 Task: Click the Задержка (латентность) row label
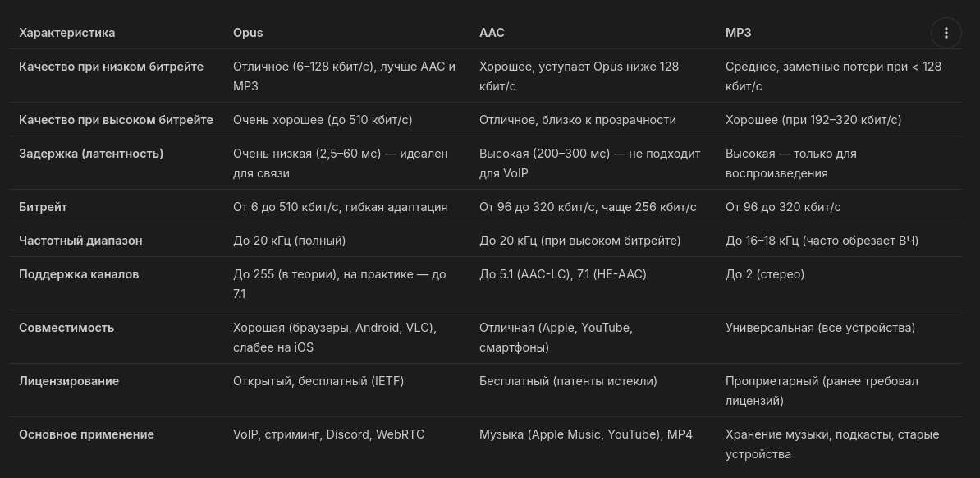pos(91,154)
